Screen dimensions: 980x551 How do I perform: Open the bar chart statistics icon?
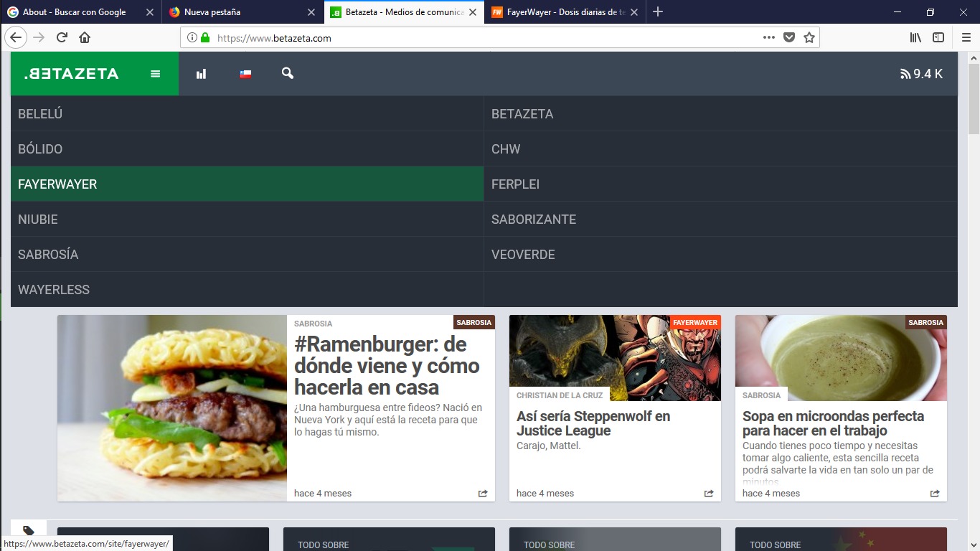[x=201, y=73]
